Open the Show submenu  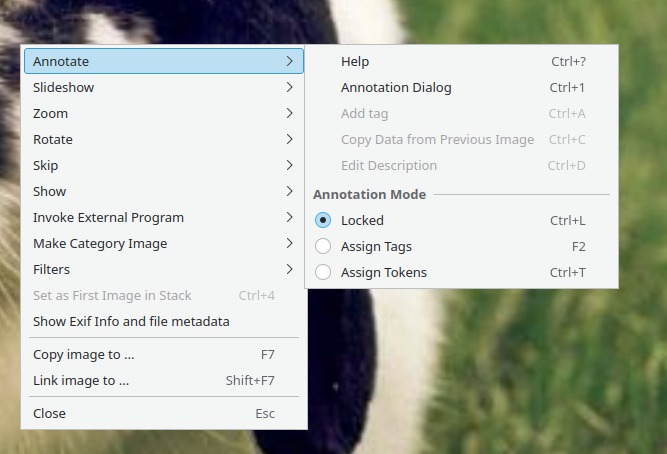click(164, 191)
